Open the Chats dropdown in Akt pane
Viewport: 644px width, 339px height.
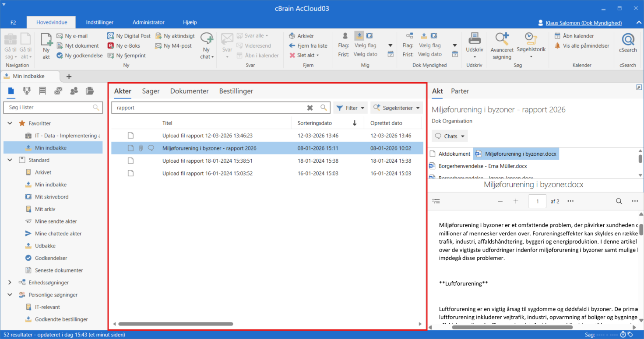coord(450,136)
